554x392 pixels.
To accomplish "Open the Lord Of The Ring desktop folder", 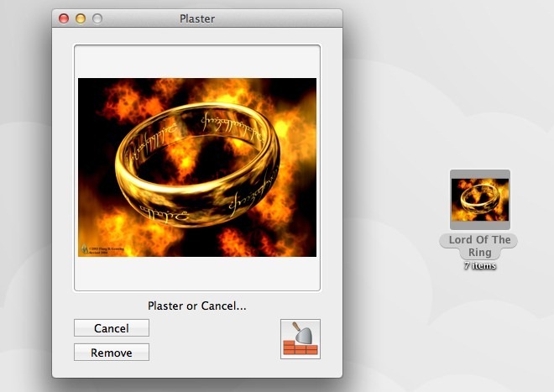I will [480, 200].
